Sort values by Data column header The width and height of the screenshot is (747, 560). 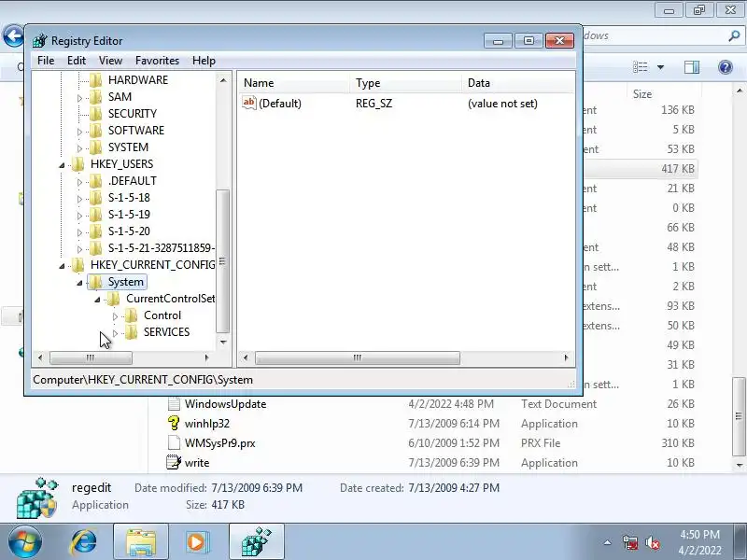tap(518, 83)
